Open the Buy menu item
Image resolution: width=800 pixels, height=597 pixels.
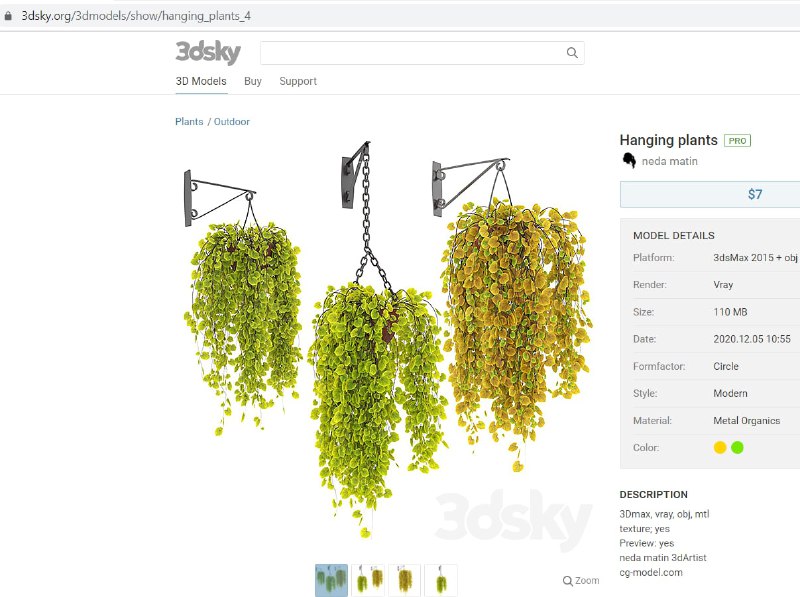253,81
